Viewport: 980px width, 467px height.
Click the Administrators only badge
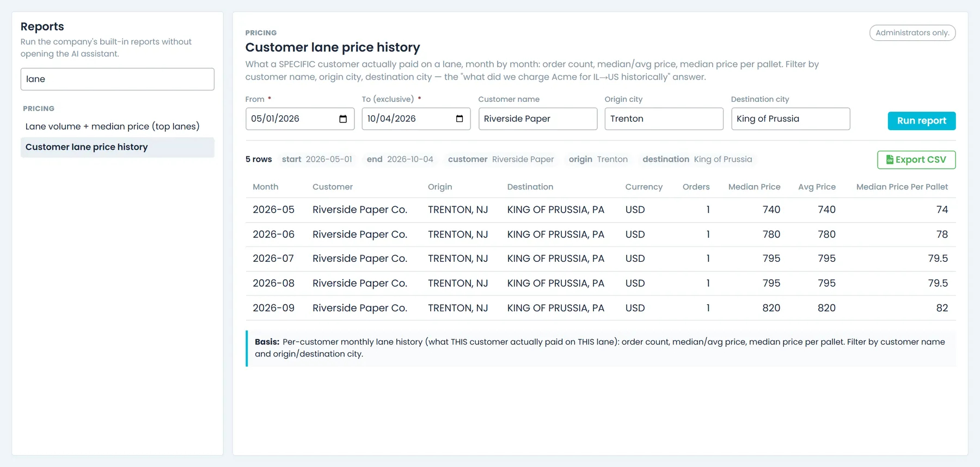(912, 33)
